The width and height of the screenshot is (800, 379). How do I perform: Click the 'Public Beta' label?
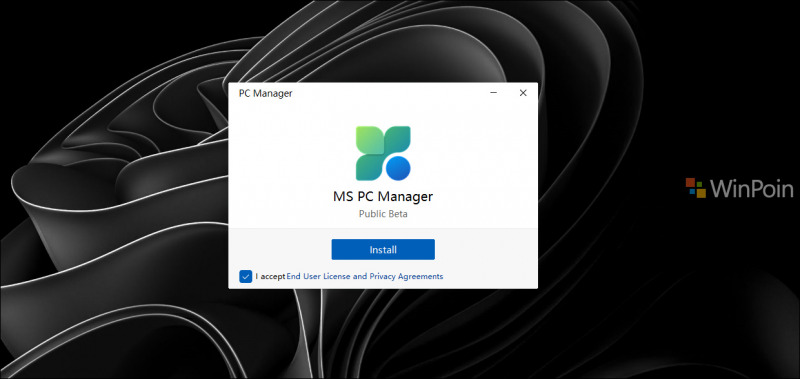(x=383, y=214)
